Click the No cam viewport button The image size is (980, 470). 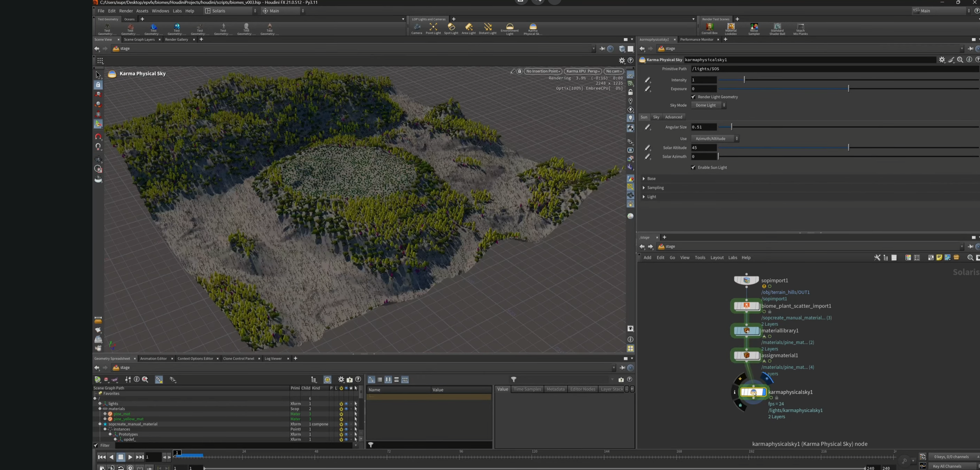coord(613,71)
